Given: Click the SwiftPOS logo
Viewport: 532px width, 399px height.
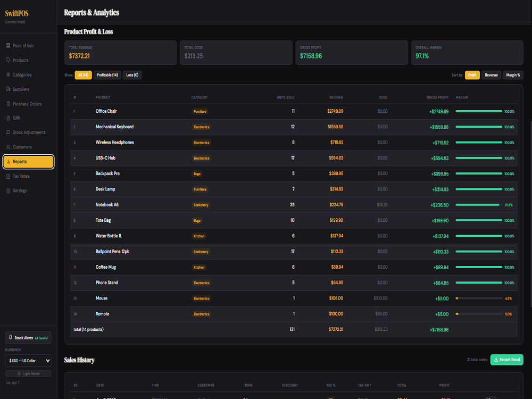Looking at the screenshot, I should [16, 14].
